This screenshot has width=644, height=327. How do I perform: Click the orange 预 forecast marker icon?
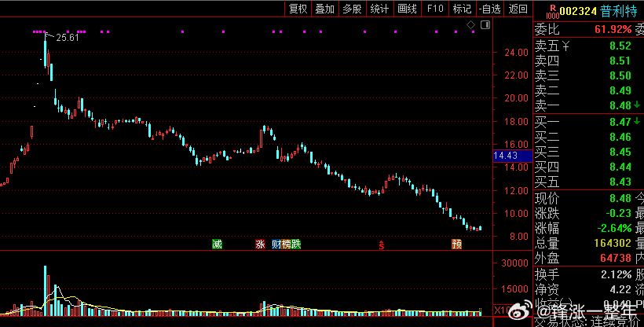click(x=457, y=244)
